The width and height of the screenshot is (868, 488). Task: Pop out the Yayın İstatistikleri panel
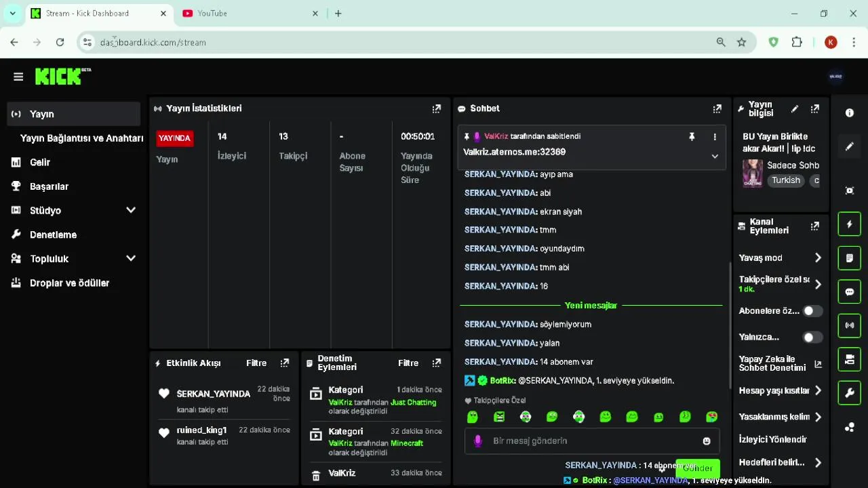[437, 108]
